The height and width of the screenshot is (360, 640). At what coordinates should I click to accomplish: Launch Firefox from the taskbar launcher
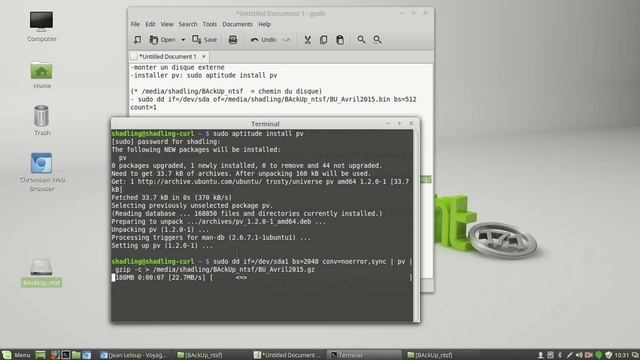pyautogui.click(x=55, y=355)
